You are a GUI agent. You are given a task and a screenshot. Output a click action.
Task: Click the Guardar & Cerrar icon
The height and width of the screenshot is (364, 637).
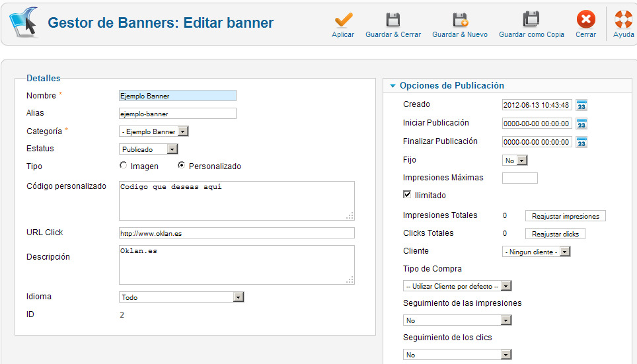pyautogui.click(x=393, y=20)
